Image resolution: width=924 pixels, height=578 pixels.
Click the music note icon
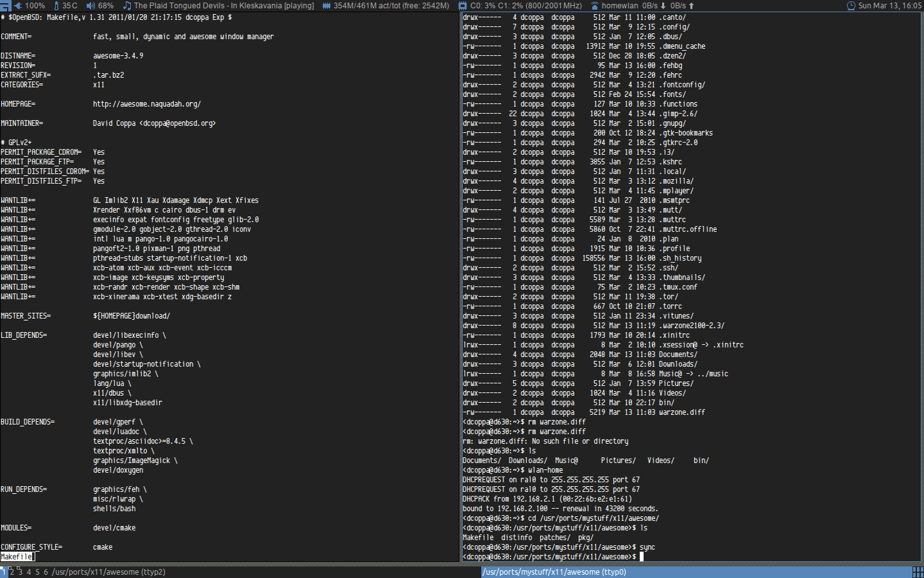click(x=127, y=5)
